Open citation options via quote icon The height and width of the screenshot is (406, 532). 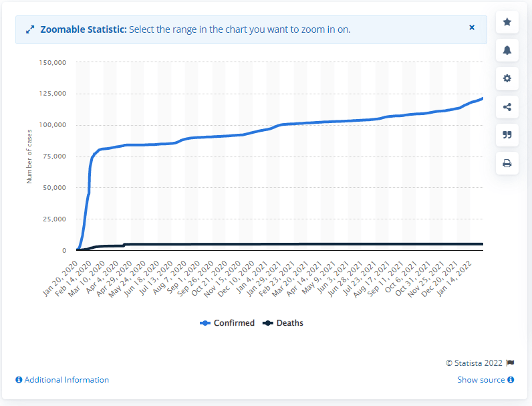click(x=507, y=134)
